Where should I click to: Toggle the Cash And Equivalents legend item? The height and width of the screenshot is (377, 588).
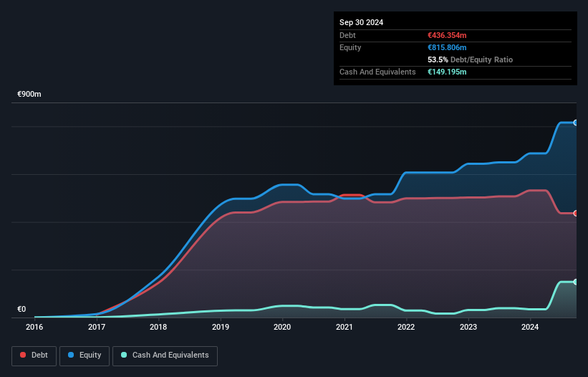(165, 355)
